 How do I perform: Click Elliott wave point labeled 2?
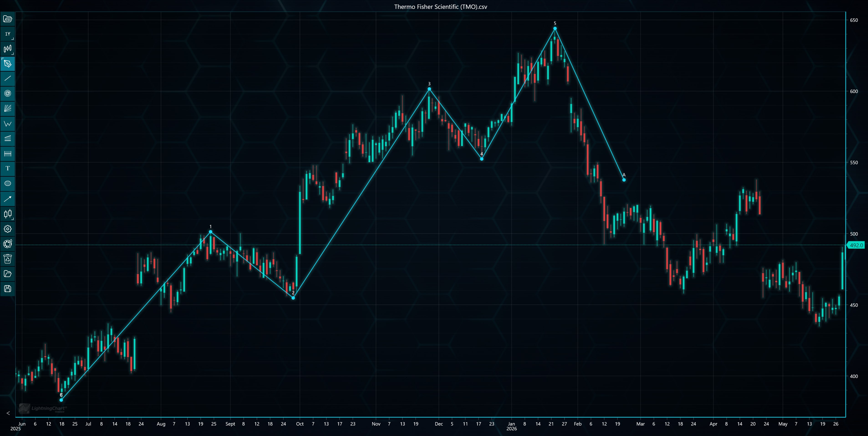(x=293, y=298)
